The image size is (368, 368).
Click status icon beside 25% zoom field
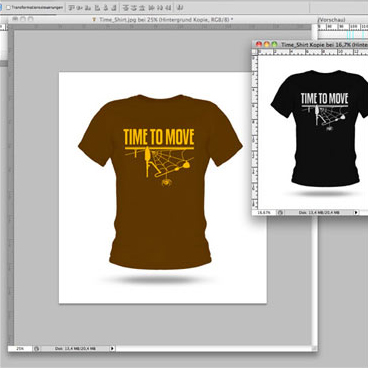click(37, 348)
